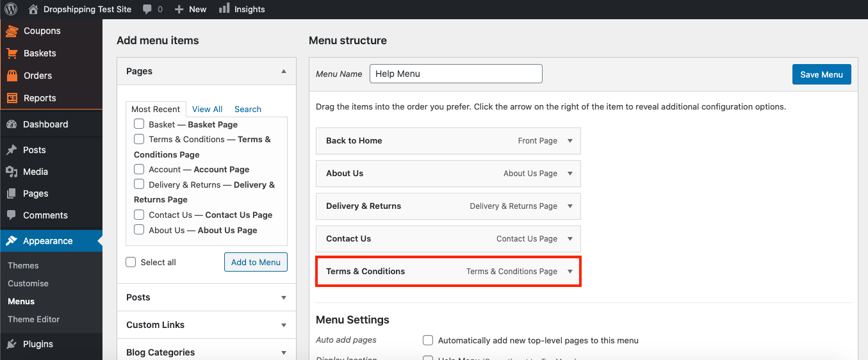The width and height of the screenshot is (868, 360).
Task: Click New in the admin bar
Action: tap(198, 10)
